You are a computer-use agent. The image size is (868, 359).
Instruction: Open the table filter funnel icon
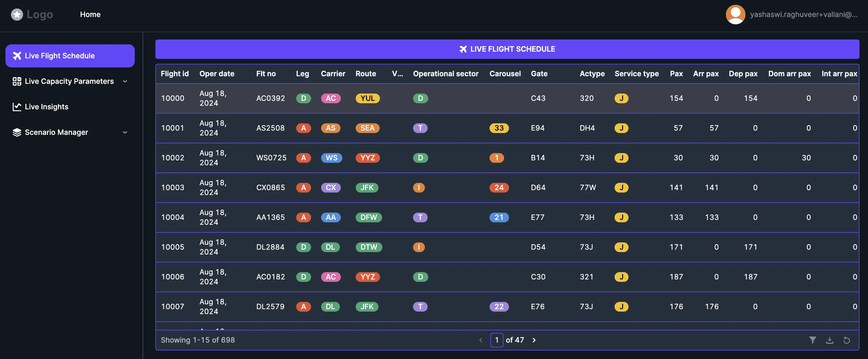point(812,340)
